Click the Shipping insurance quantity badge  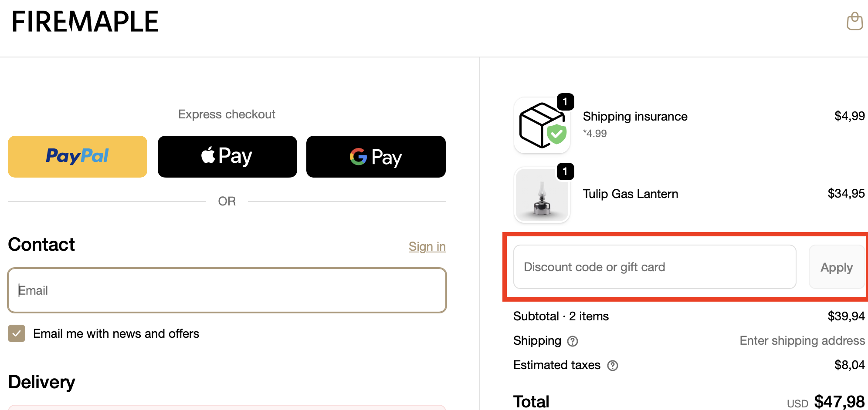(x=565, y=102)
